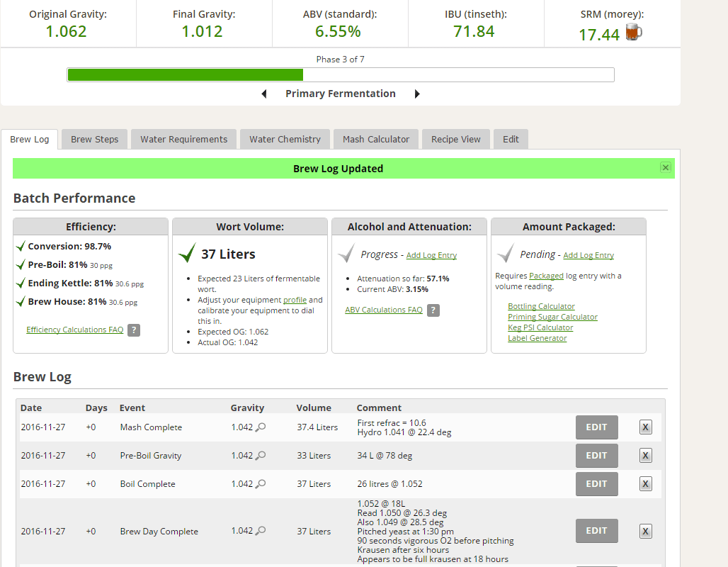Add Log Entry under Amount Packaged
The height and width of the screenshot is (567, 728).
pos(588,255)
